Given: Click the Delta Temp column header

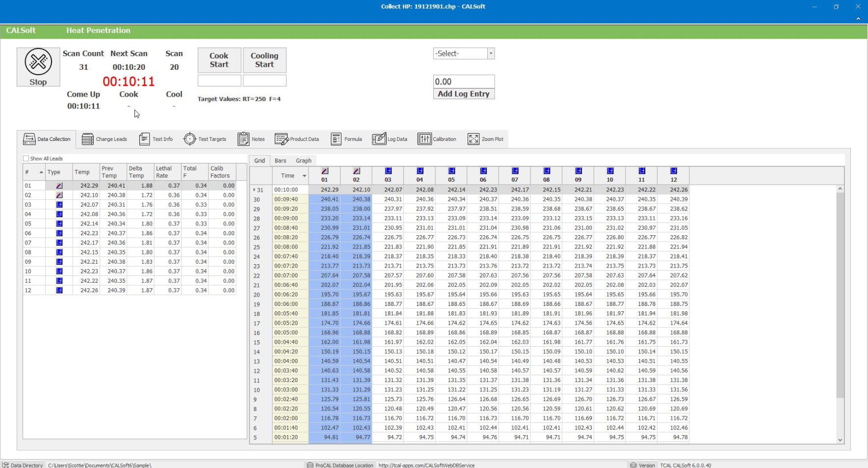Looking at the screenshot, I should click(x=140, y=172).
